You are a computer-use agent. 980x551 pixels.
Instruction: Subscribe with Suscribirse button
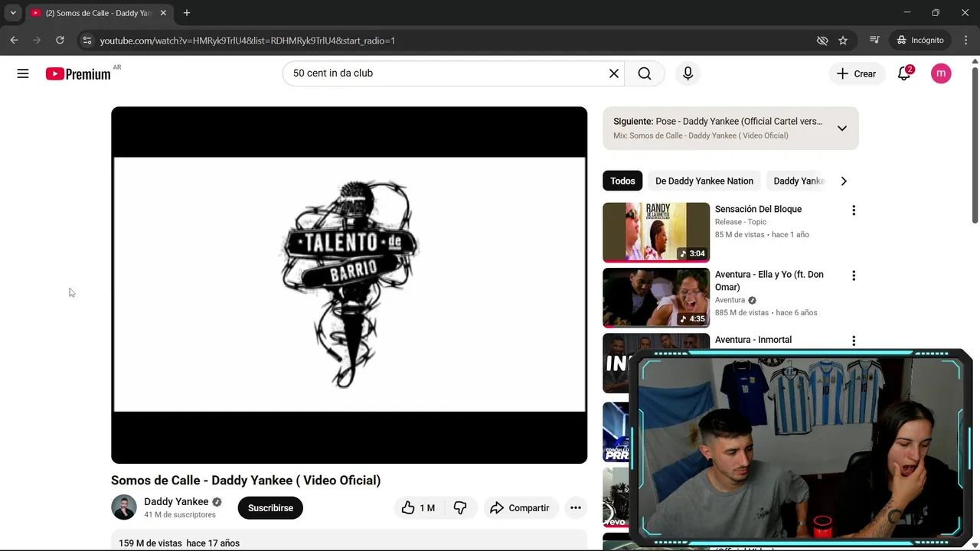point(270,508)
